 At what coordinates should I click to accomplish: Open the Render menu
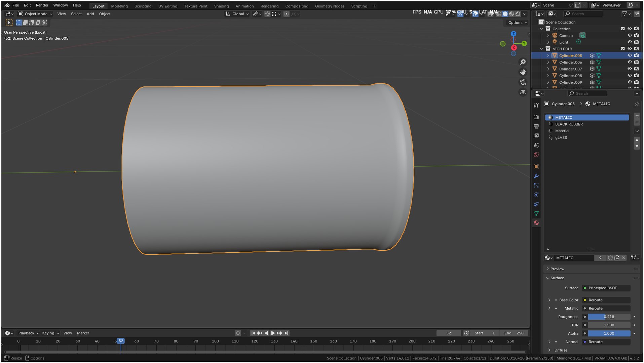(x=42, y=5)
